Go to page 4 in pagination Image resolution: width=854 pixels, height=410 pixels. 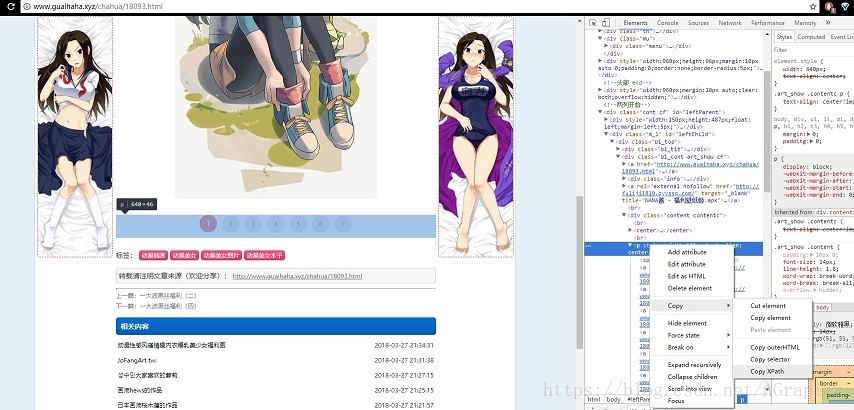276,224
